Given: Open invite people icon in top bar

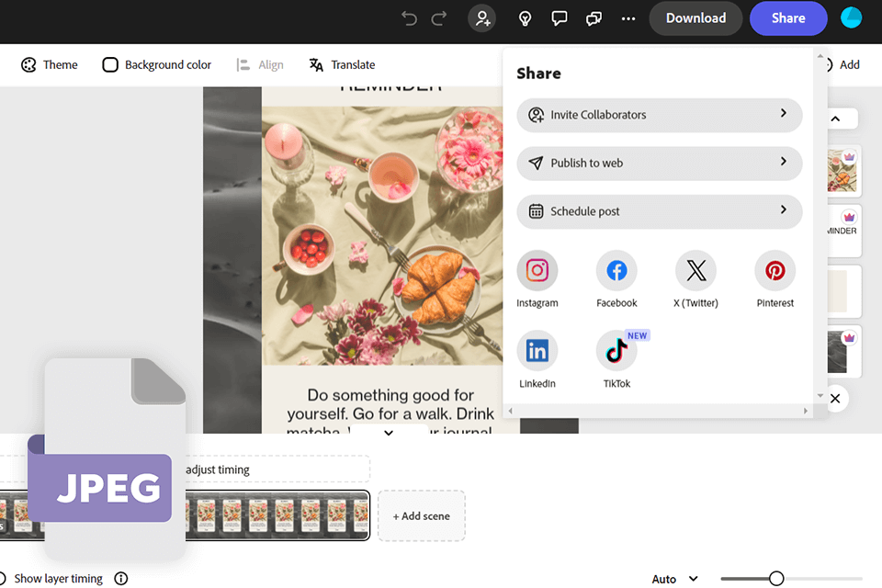Looking at the screenshot, I should pyautogui.click(x=481, y=18).
